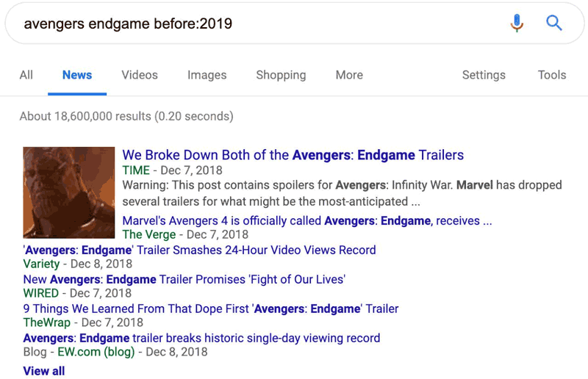Switch to the All results tab

click(26, 75)
